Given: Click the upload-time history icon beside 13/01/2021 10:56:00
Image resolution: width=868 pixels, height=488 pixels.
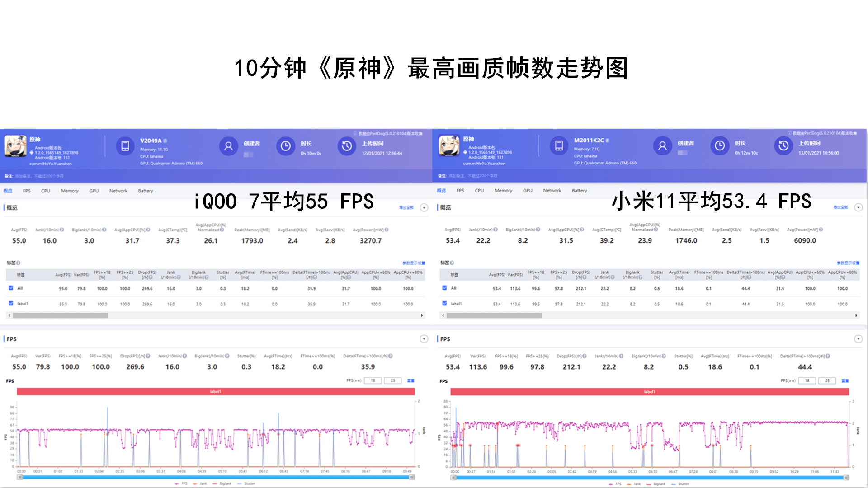Looking at the screenshot, I should tap(783, 145).
